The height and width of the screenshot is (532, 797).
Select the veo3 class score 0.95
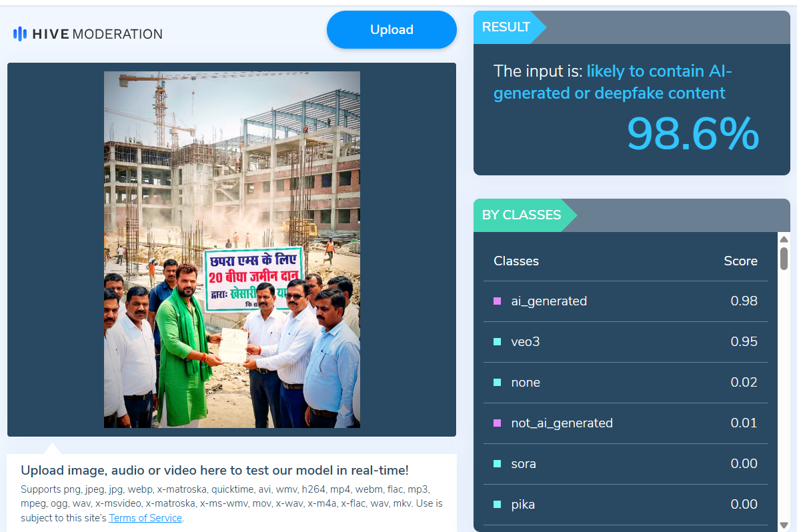coord(744,342)
